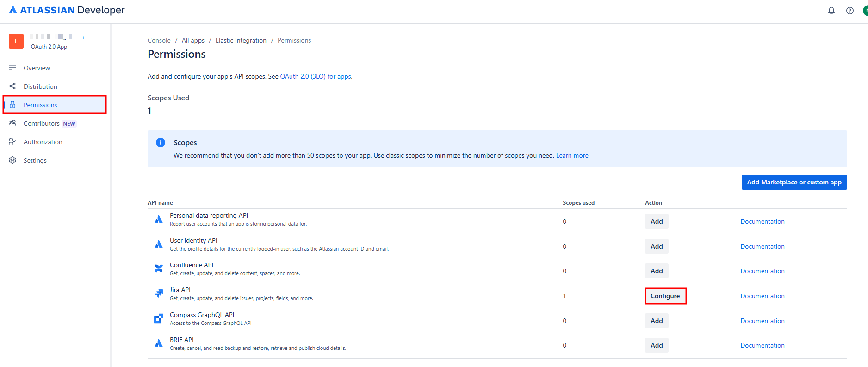Open Contributors in the sidebar

tap(42, 123)
